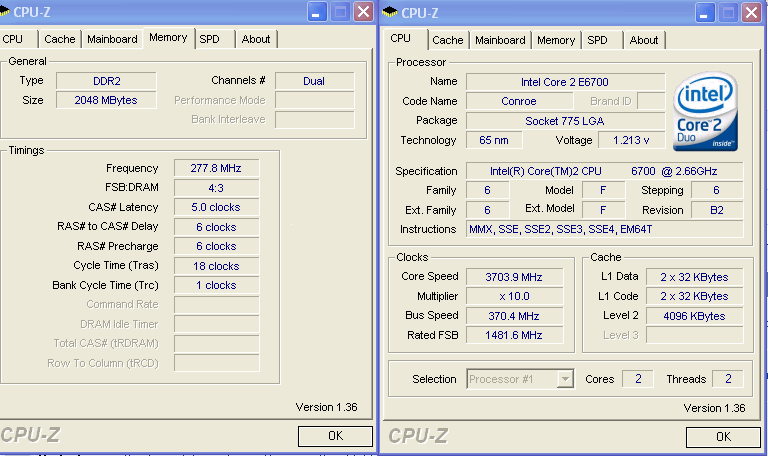
Task: Click the L1 Code cache value
Action: point(695,296)
